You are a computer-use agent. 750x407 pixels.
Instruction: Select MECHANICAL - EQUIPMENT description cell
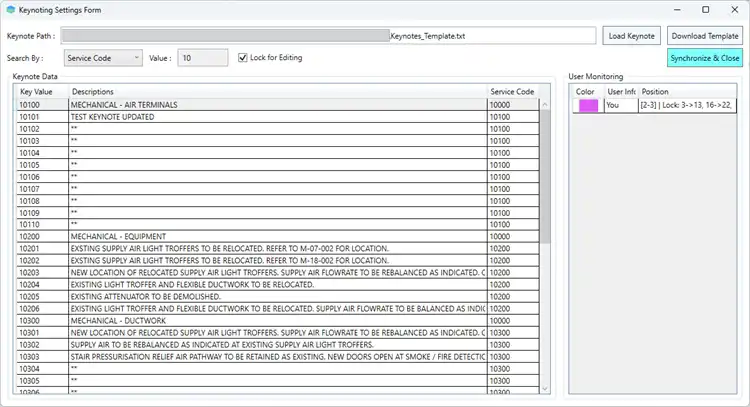pos(278,236)
